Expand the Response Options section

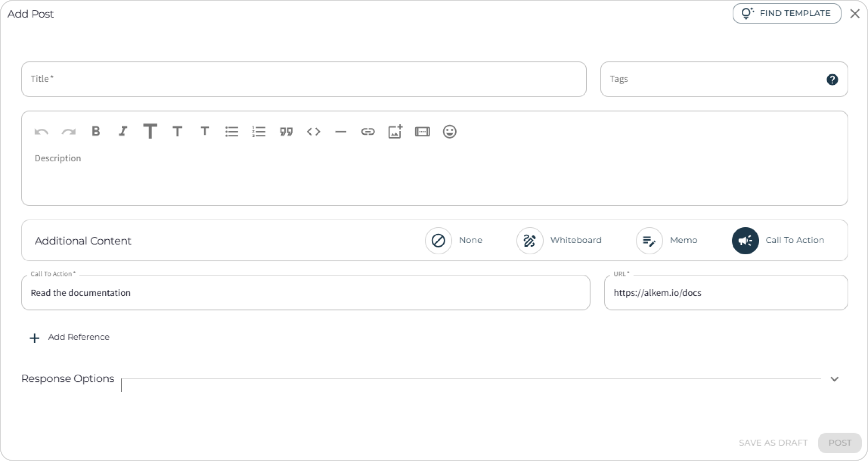[x=834, y=379]
